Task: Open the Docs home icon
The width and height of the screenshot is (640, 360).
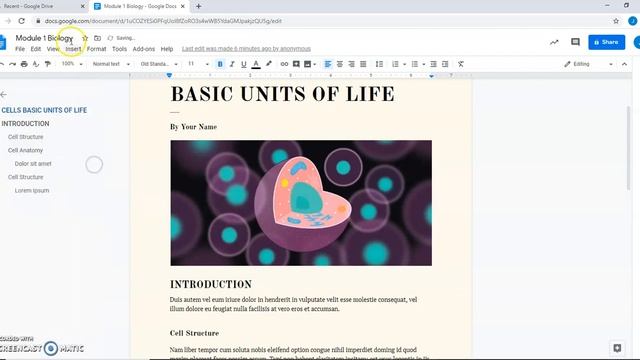Action: (2, 42)
